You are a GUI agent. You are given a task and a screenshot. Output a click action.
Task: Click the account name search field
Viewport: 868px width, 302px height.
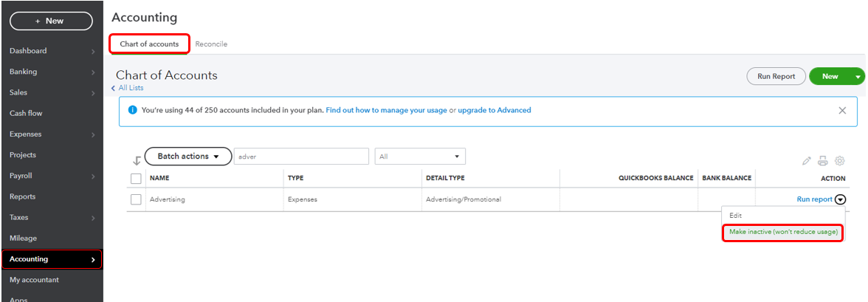[x=301, y=157]
